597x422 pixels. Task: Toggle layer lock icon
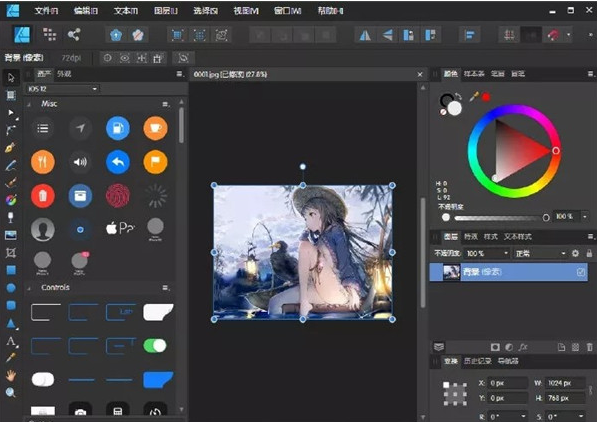click(x=589, y=253)
